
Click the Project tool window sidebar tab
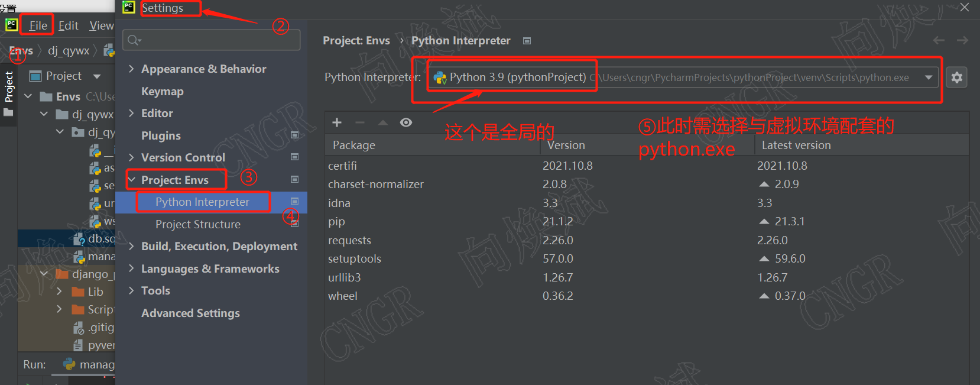(x=8, y=93)
